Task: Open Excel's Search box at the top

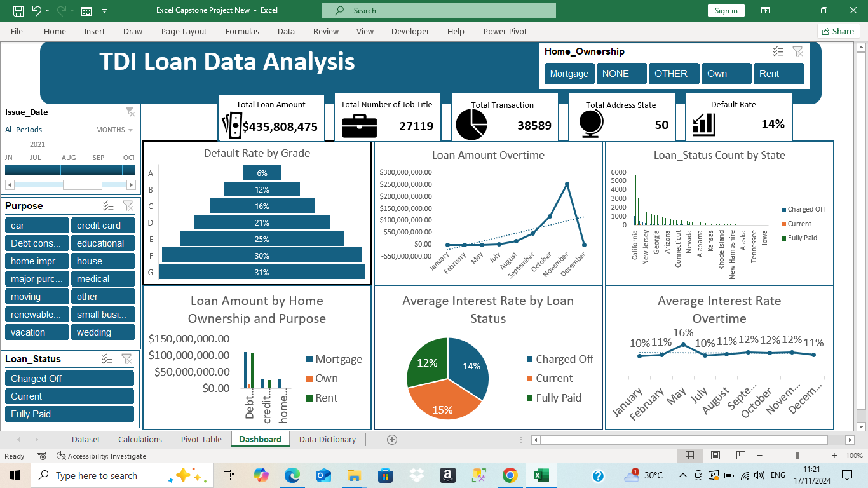Action: point(438,10)
